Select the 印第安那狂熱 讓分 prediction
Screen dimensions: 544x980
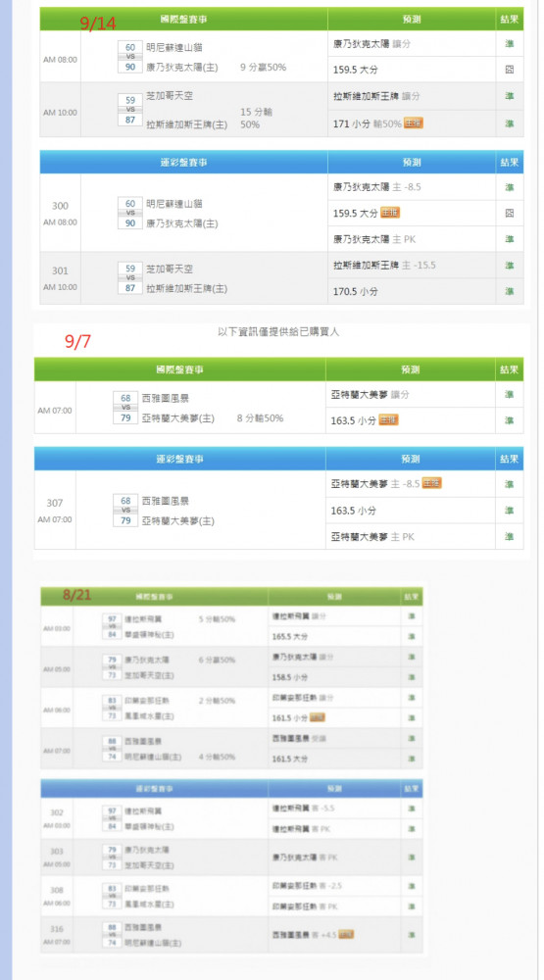[302, 698]
